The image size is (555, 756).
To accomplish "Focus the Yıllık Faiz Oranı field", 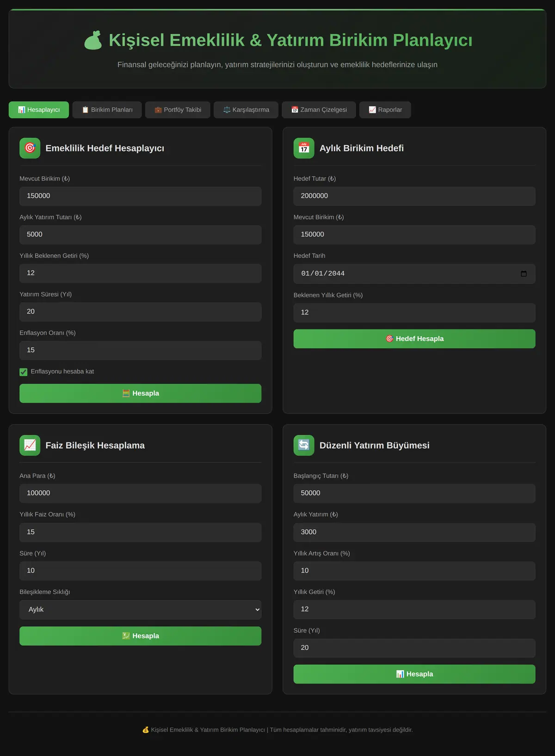I will (x=141, y=532).
